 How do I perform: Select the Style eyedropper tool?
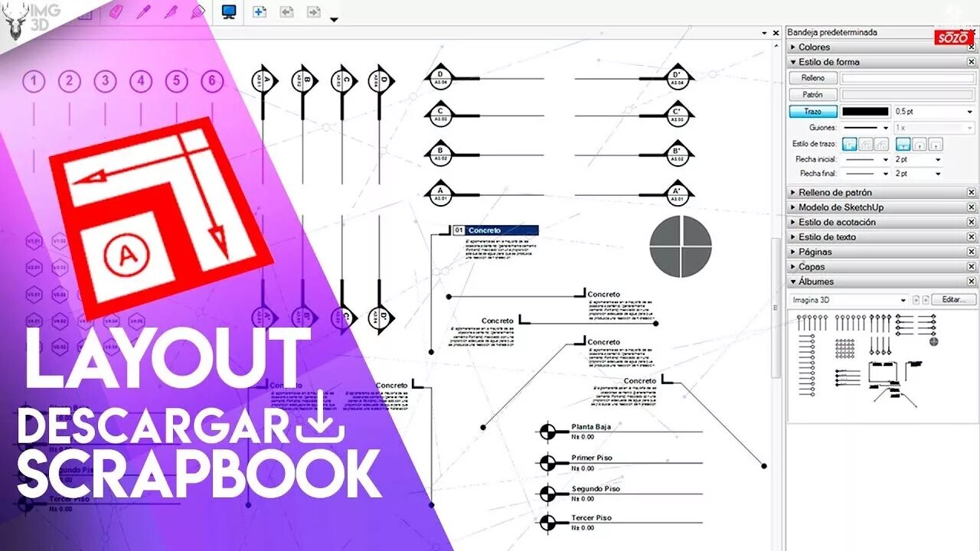[x=143, y=12]
